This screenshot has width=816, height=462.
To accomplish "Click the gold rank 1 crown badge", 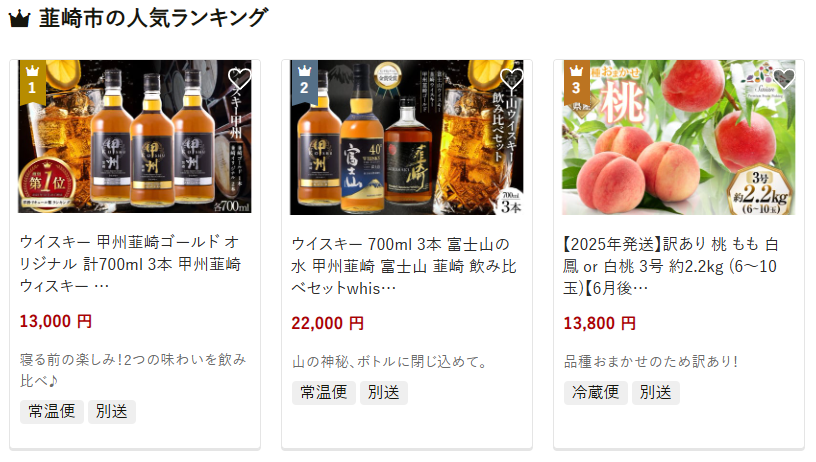I will click(32, 82).
